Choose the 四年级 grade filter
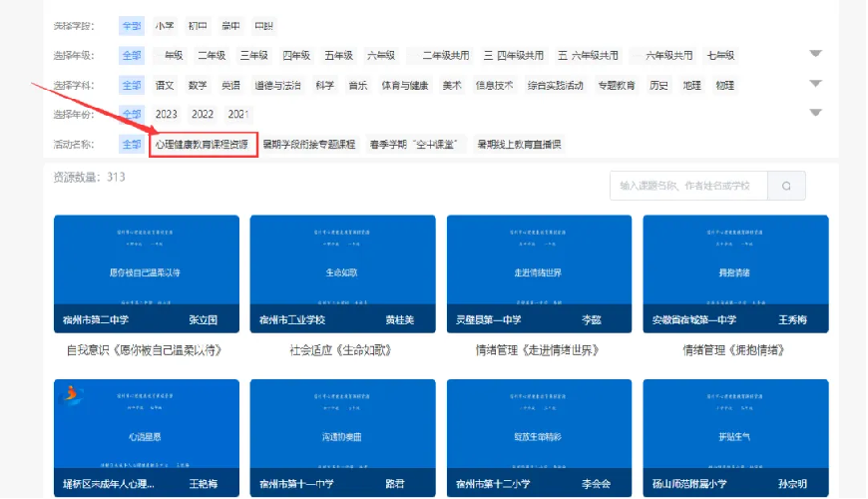The height and width of the screenshot is (499, 868). [x=296, y=55]
